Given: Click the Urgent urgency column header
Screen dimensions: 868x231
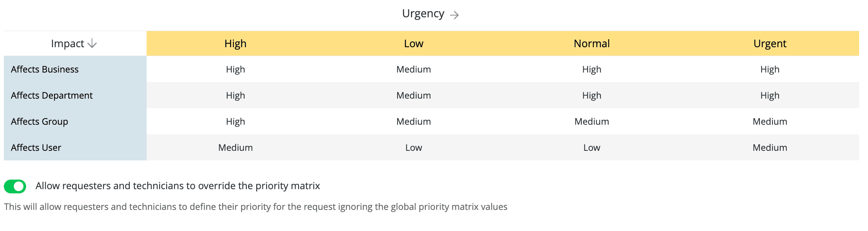Looking at the screenshot, I should (769, 44).
